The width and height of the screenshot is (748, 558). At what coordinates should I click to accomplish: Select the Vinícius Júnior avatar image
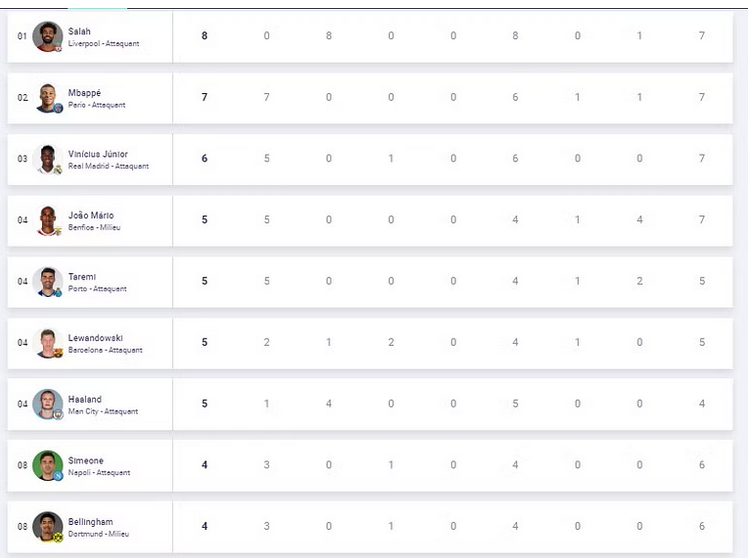(x=47, y=159)
